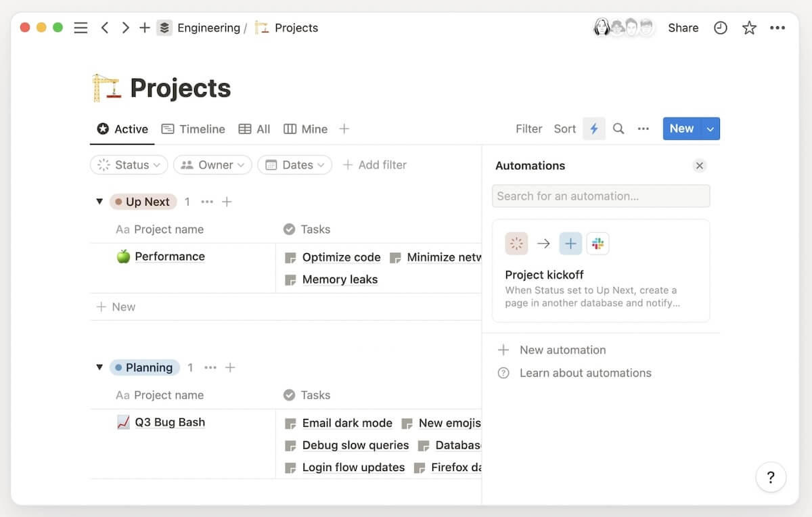Viewport: 812px width, 517px height.
Task: Add item to Up Next group
Action: pyautogui.click(x=227, y=202)
